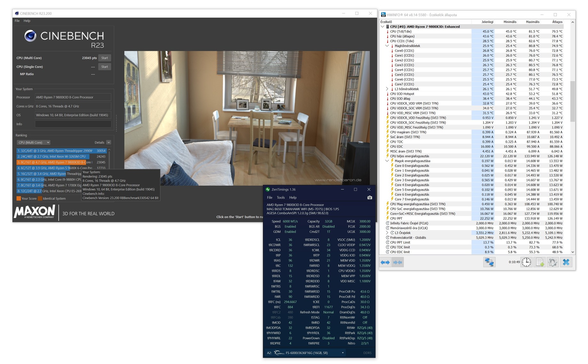Open the Cinebench File menu
This screenshot has height=364, width=588.
(17, 21)
